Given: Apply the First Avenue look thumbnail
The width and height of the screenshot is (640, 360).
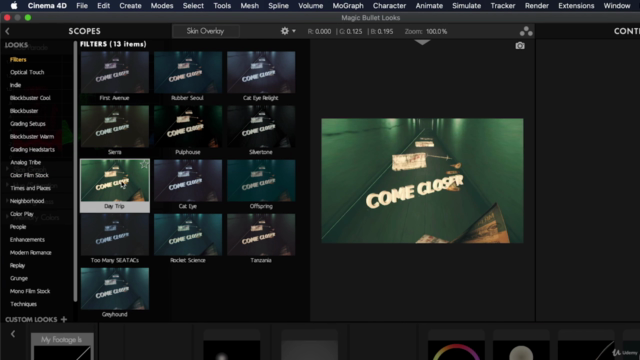Looking at the screenshot, I should (115, 72).
